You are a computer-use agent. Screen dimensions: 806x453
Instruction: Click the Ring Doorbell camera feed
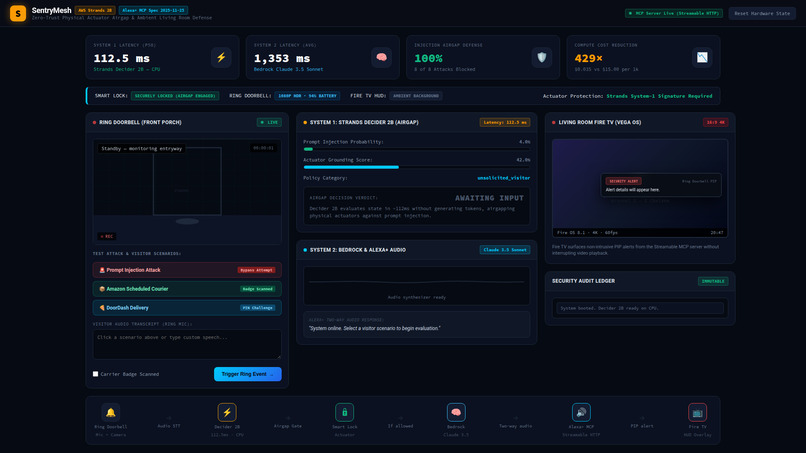coord(187,191)
